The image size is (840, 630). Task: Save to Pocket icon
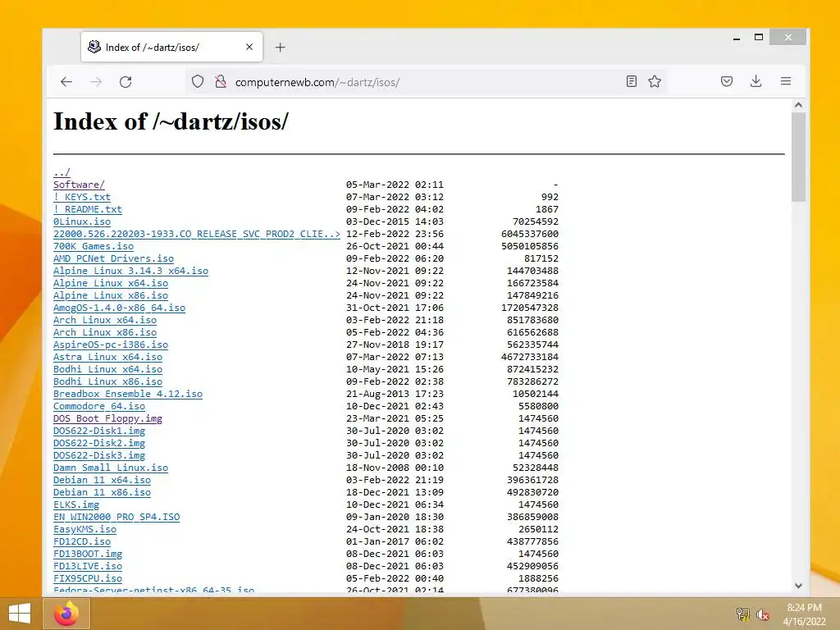click(x=727, y=81)
